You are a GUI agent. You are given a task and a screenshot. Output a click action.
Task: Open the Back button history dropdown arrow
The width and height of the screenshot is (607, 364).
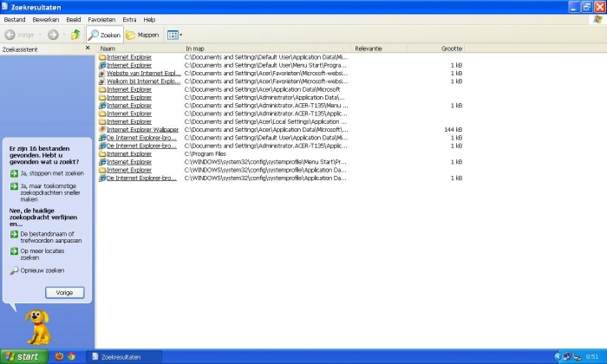pyautogui.click(x=40, y=35)
